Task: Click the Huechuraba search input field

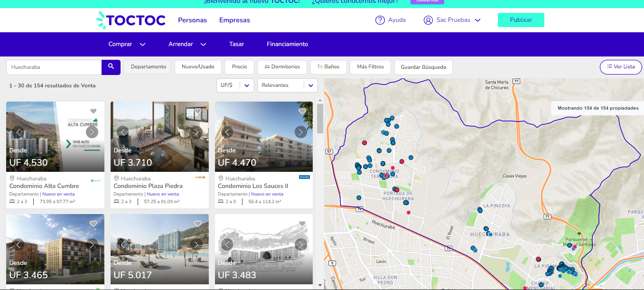Action: tap(54, 67)
